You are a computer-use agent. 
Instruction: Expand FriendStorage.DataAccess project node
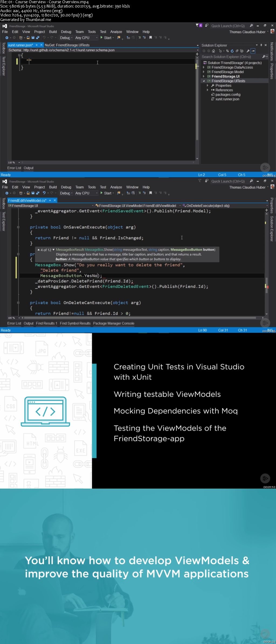tap(204, 67)
